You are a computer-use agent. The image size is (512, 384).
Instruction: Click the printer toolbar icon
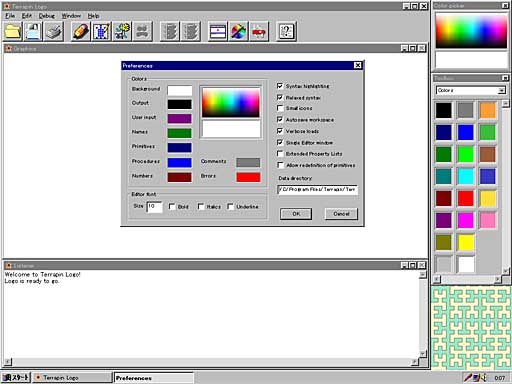click(x=54, y=31)
